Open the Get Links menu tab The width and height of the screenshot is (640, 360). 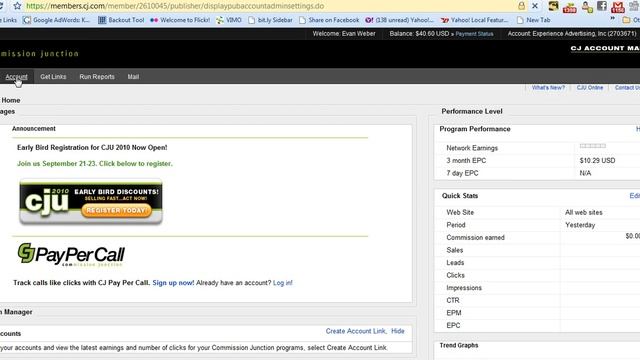[x=53, y=77]
